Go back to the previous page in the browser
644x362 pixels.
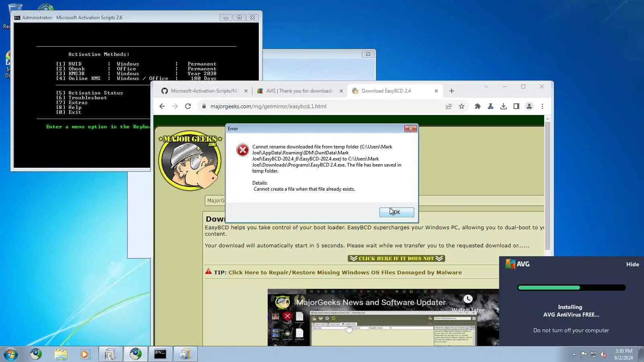[x=162, y=106]
